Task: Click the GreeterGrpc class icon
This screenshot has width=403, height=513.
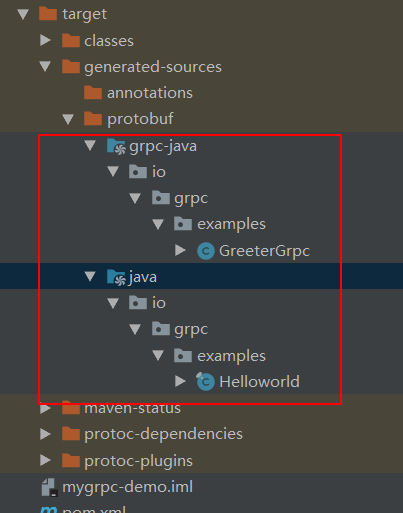Action: pyautogui.click(x=206, y=251)
